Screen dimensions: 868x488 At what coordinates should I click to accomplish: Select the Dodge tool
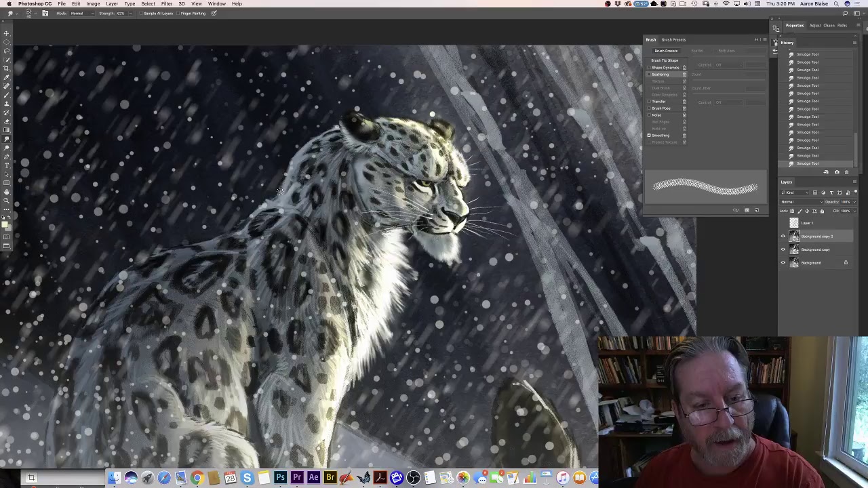click(7, 148)
